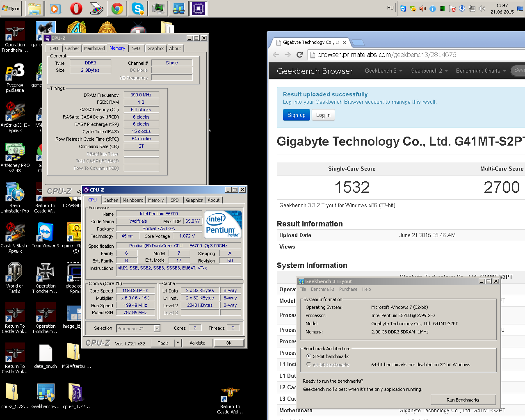Click the RU language indicator

coord(390,8)
